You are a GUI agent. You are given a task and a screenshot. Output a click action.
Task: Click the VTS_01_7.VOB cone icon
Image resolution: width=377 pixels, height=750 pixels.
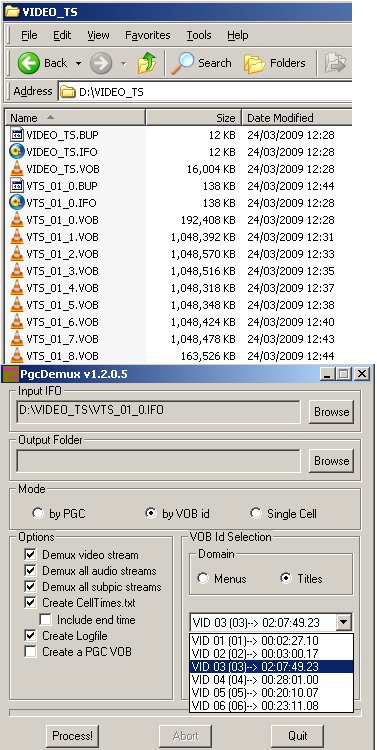click(17, 339)
